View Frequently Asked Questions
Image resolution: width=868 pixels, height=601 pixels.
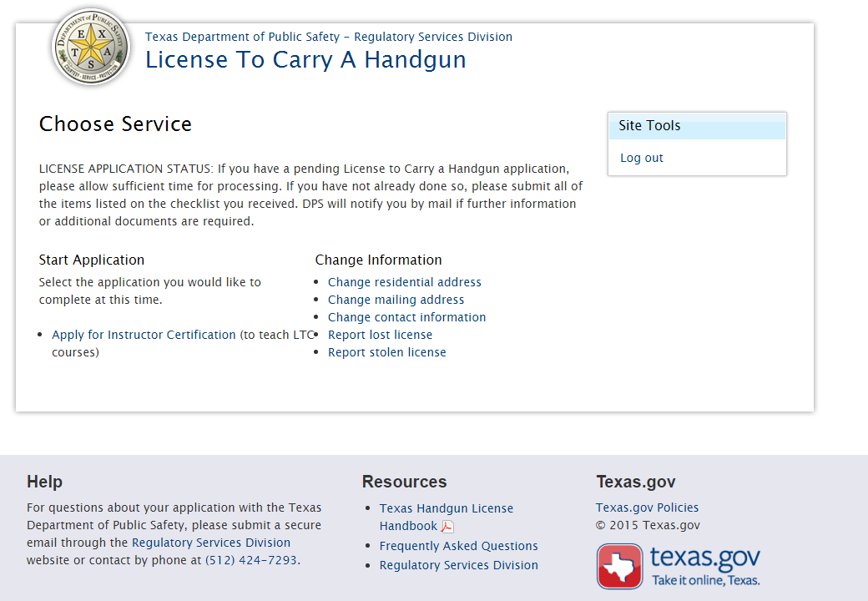click(458, 546)
